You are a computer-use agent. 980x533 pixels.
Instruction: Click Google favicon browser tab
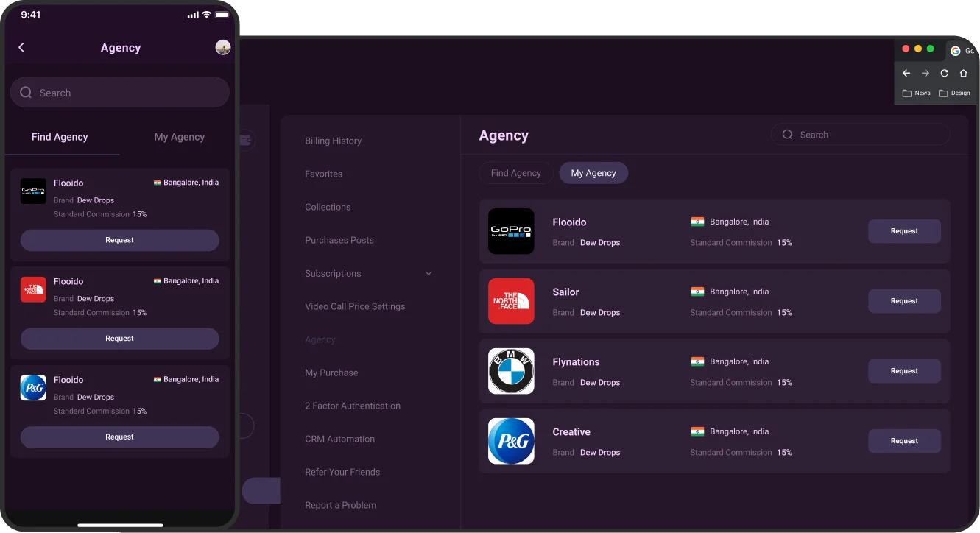[x=956, y=51]
